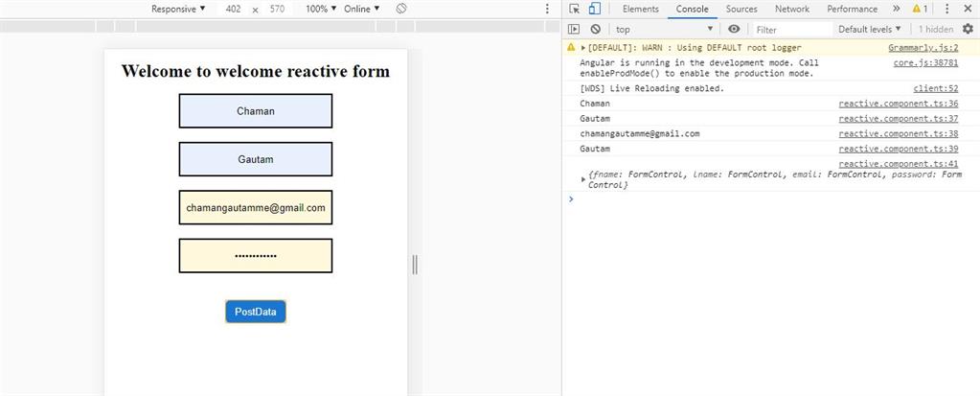Open the Responsive device dropdown

pos(178,9)
